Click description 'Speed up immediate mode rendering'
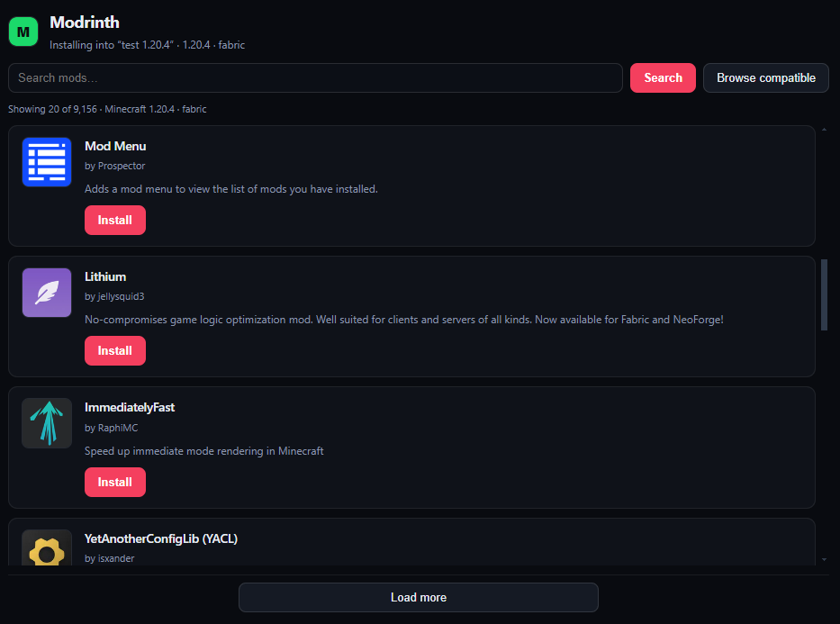Screen dimensions: 840x624 click(204, 451)
